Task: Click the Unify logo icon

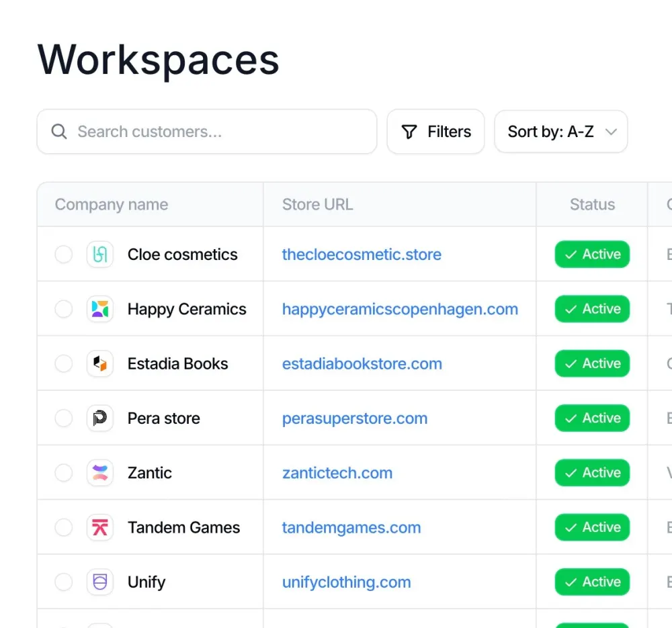Action: point(100,582)
